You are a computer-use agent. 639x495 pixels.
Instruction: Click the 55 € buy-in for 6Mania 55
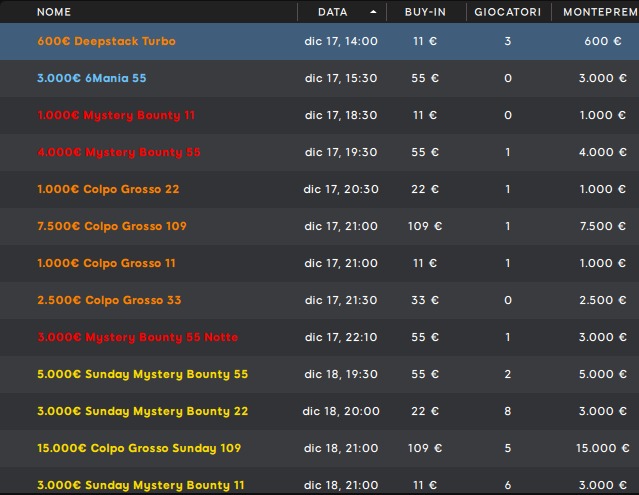[x=425, y=78]
